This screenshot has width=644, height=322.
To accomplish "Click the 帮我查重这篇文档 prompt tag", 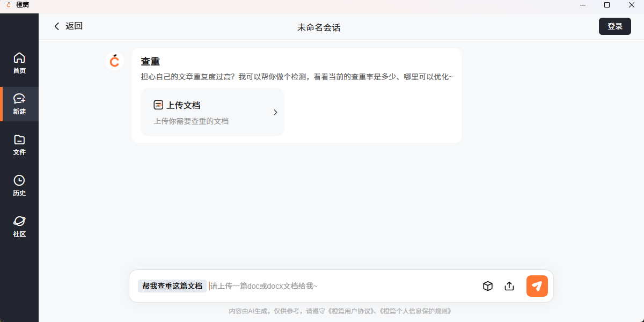I will click(172, 286).
